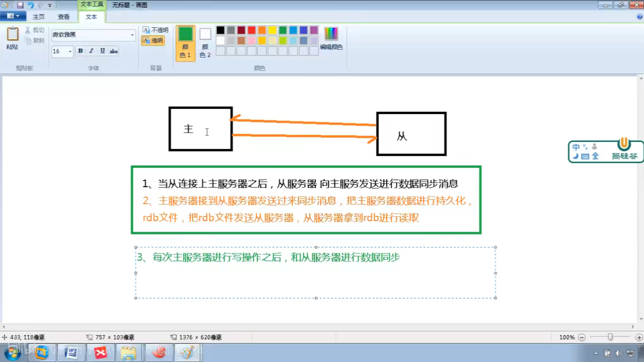
Task: Open the Word icon in taskbar
Action: [x=71, y=353]
